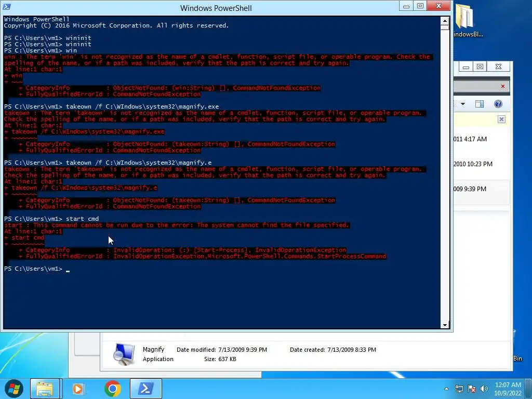Select the desktop folder icon labeled indowsBl...

click(x=468, y=21)
